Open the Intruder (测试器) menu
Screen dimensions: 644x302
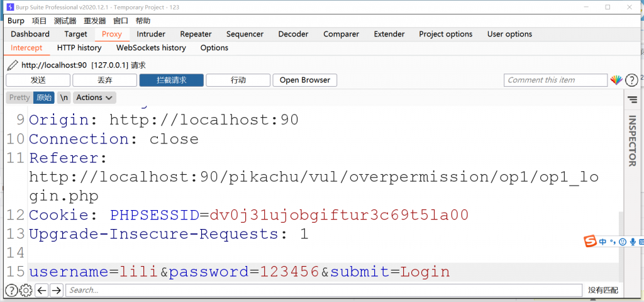[65, 21]
